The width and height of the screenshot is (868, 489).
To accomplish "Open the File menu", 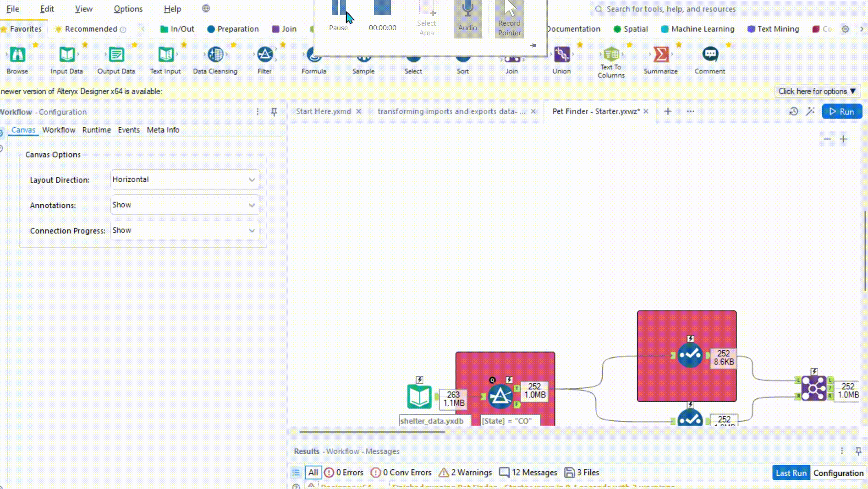I will [x=13, y=9].
